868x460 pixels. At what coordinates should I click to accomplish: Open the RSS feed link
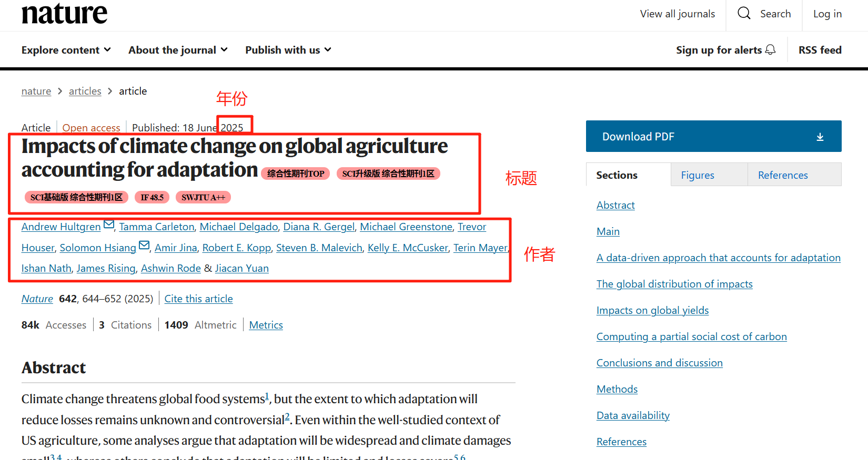820,50
